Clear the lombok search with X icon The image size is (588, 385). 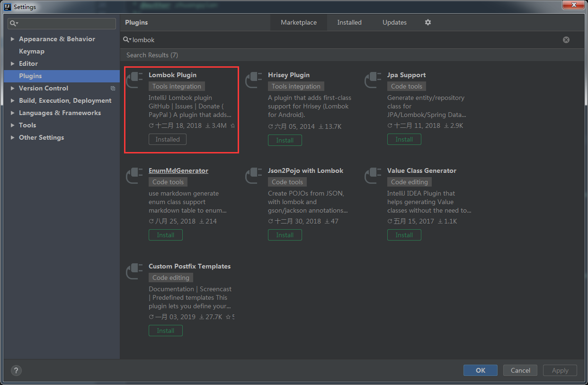point(566,40)
